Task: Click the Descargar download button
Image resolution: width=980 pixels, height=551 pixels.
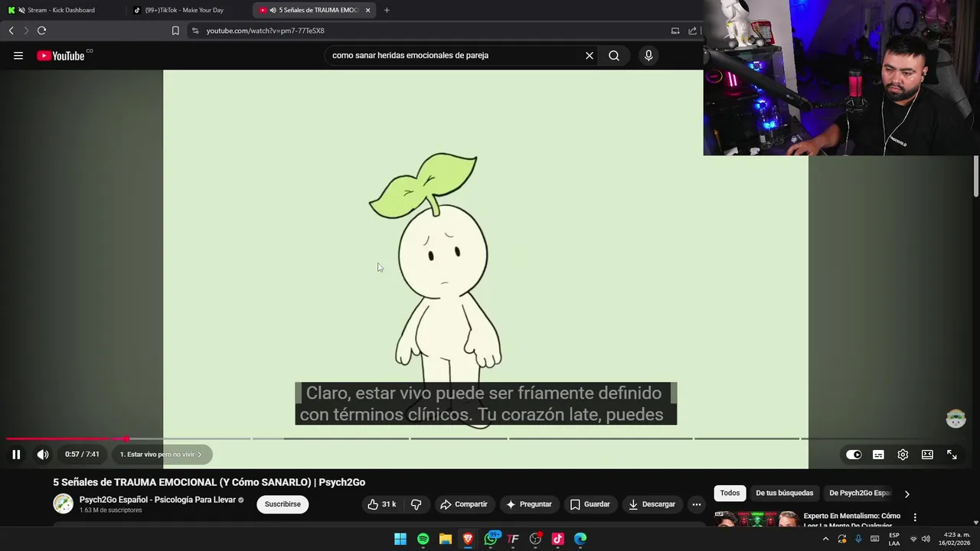Action: [652, 504]
